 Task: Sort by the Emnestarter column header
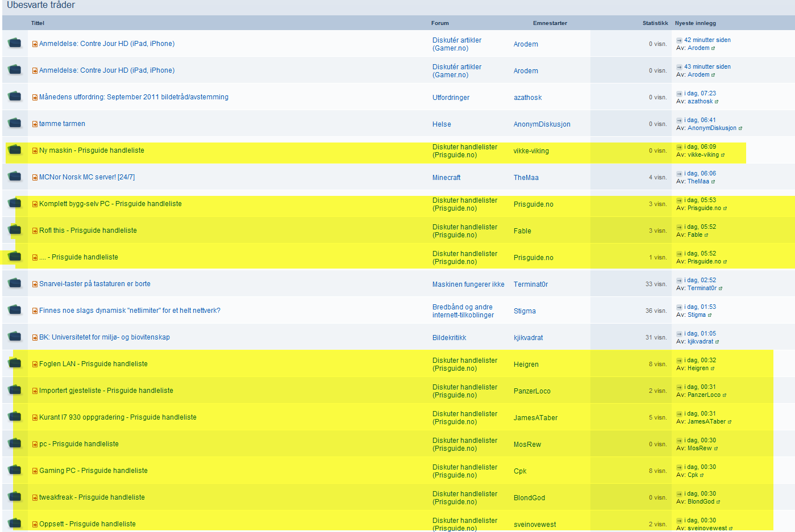(x=550, y=23)
